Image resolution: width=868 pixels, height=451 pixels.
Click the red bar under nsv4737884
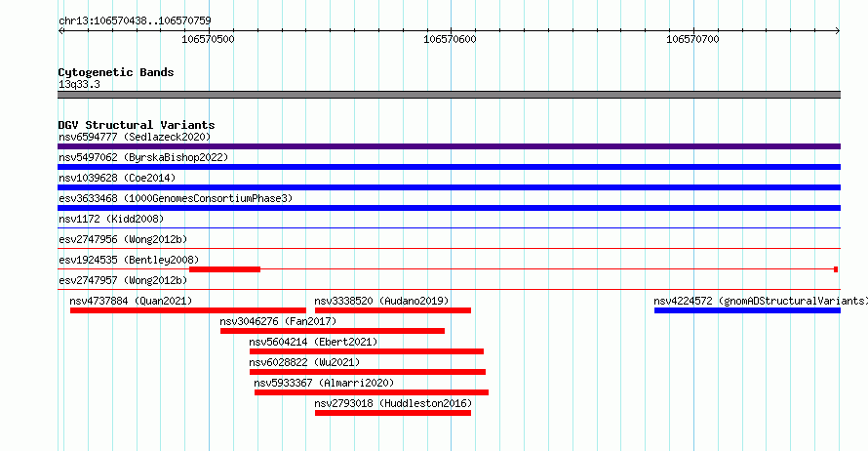[x=188, y=310]
